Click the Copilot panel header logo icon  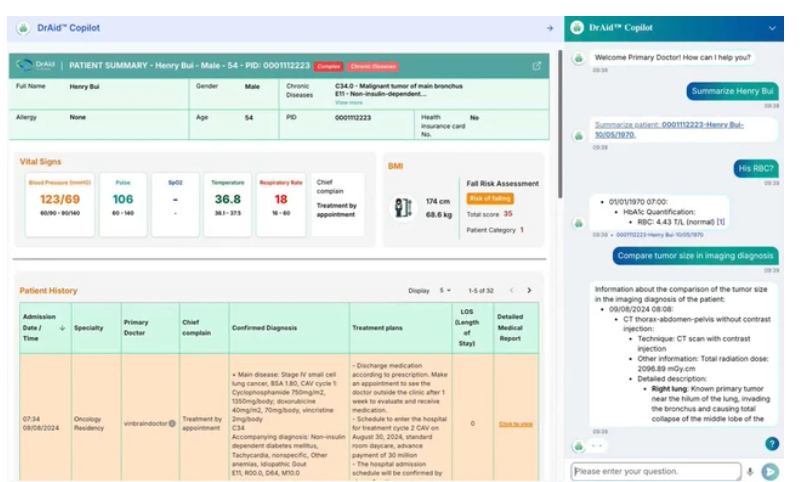(x=577, y=28)
